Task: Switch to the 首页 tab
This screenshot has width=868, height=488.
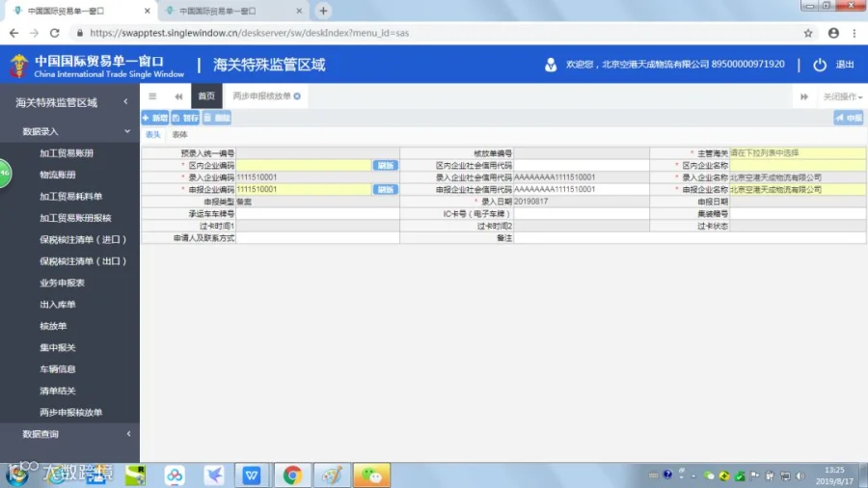Action: coord(206,96)
